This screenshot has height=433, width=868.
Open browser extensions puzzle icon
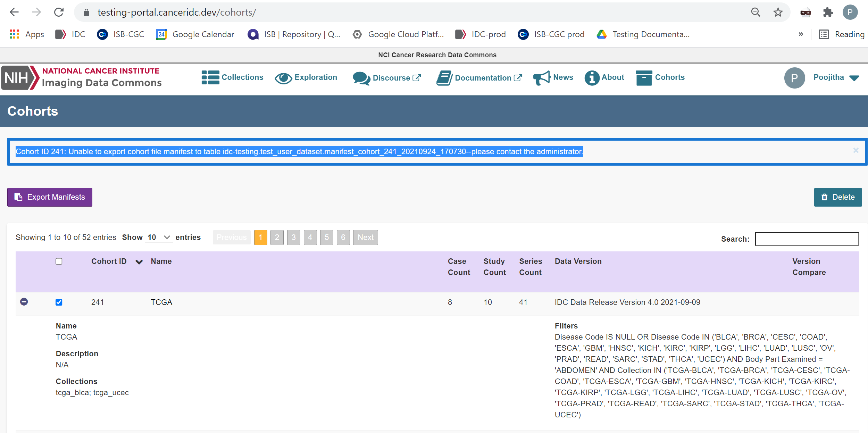828,13
